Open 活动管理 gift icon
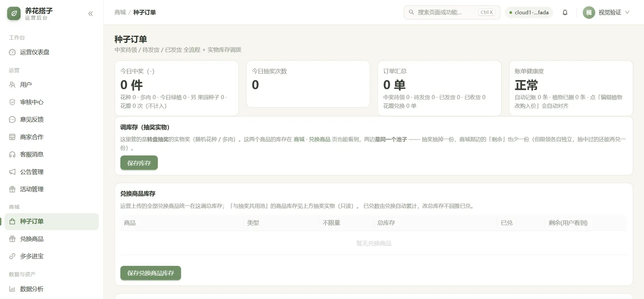This screenshot has height=299, width=644. [x=12, y=189]
